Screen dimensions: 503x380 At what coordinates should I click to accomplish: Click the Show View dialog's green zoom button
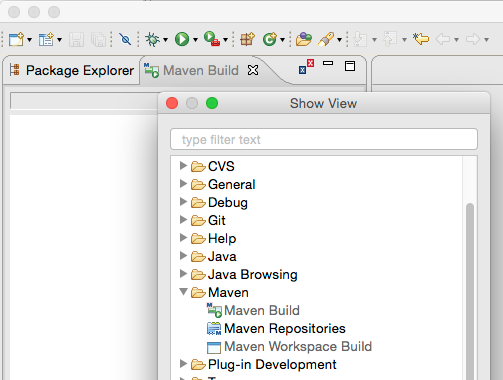(x=212, y=103)
